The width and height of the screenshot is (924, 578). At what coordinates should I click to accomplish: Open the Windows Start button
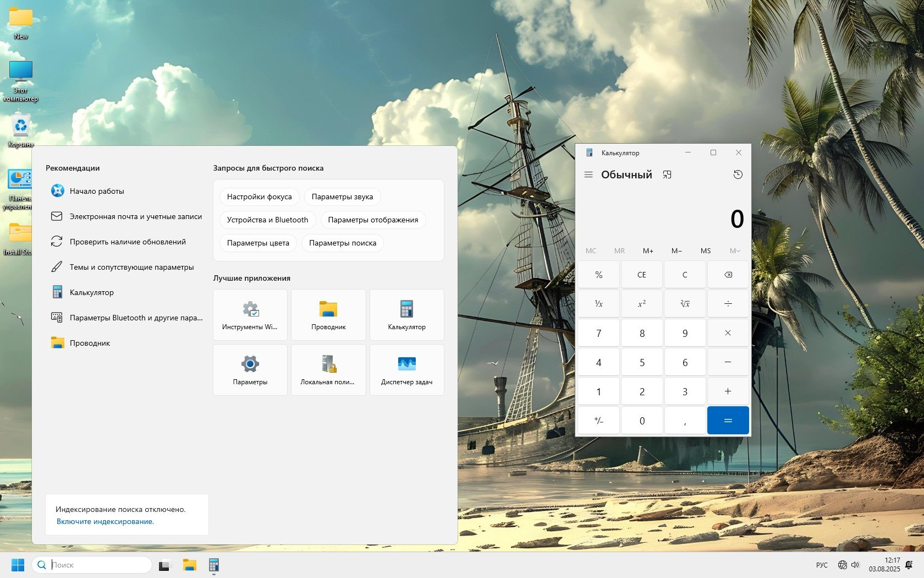(18, 565)
